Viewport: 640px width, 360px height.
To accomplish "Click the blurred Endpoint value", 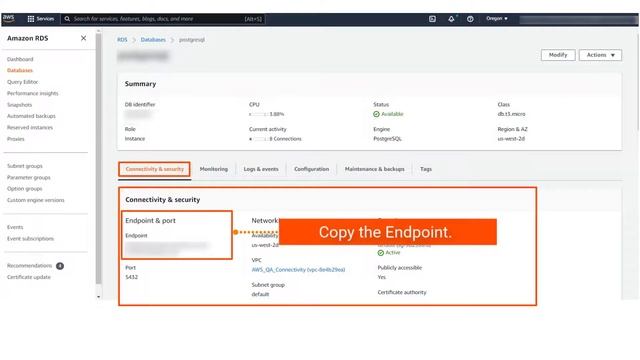I will coord(167,248).
